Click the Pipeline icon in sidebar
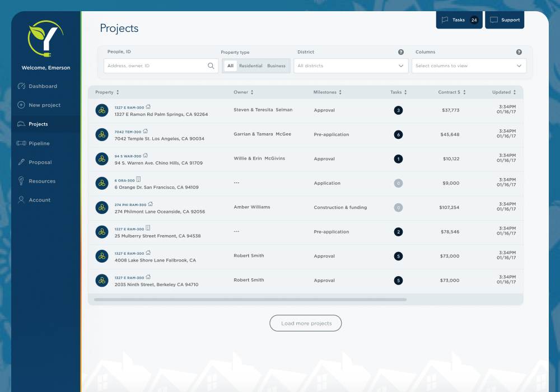This screenshot has height=392, width=560. (21, 143)
